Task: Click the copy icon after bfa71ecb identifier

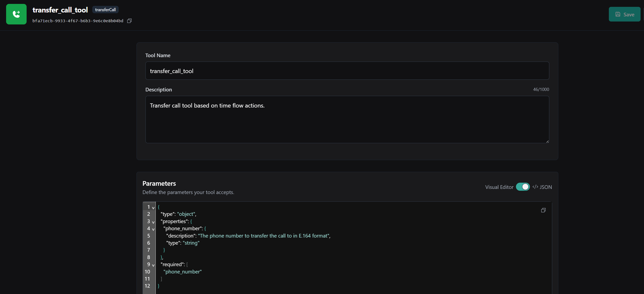Action: (x=129, y=21)
